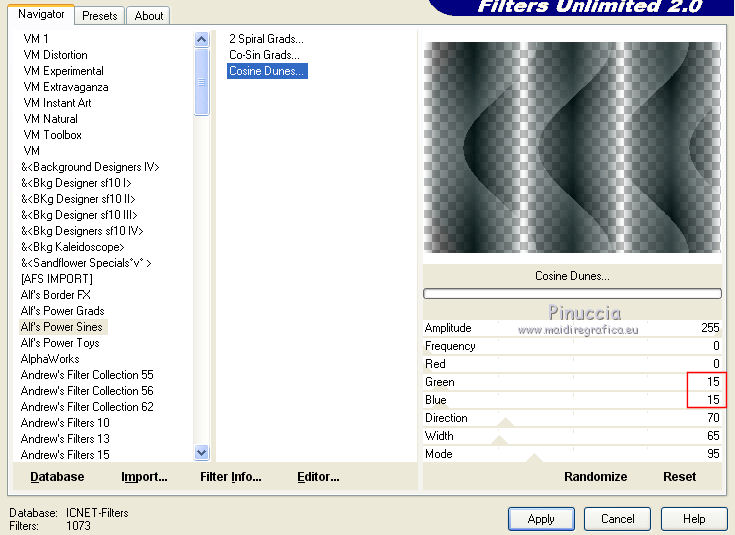The height and width of the screenshot is (535, 735).
Task: Click the Frequency slider row
Action: (572, 346)
